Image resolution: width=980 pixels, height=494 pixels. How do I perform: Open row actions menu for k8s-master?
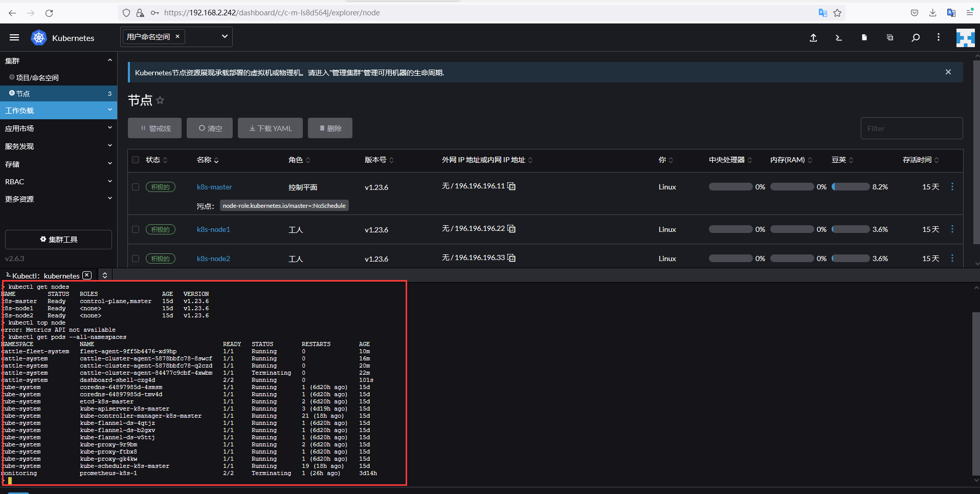coord(952,187)
